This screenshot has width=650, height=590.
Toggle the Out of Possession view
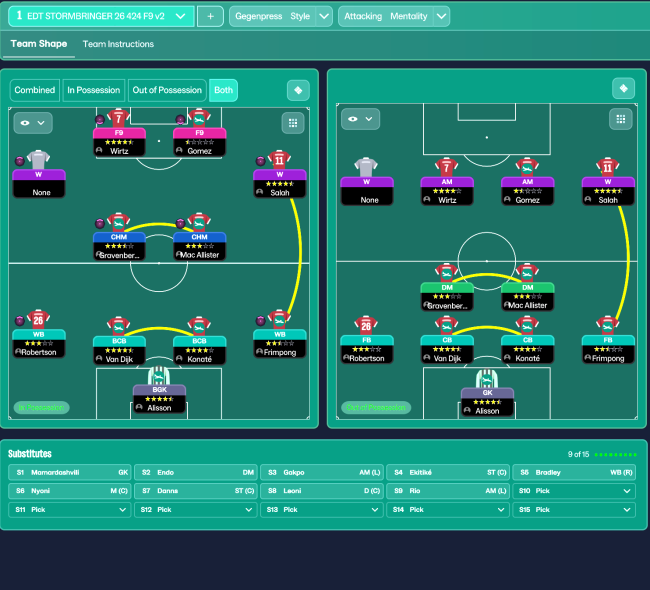point(167,90)
